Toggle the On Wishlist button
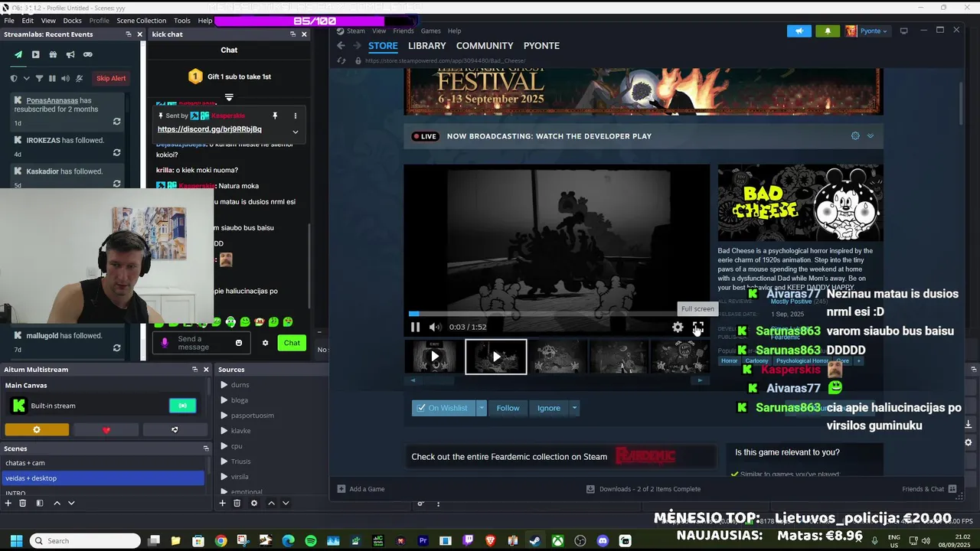 pos(443,408)
